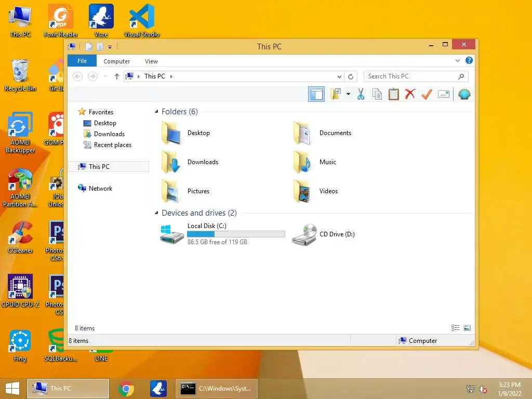The image size is (532, 399).
Task: Open the dropdown arrow next to folder options
Action: (348, 94)
